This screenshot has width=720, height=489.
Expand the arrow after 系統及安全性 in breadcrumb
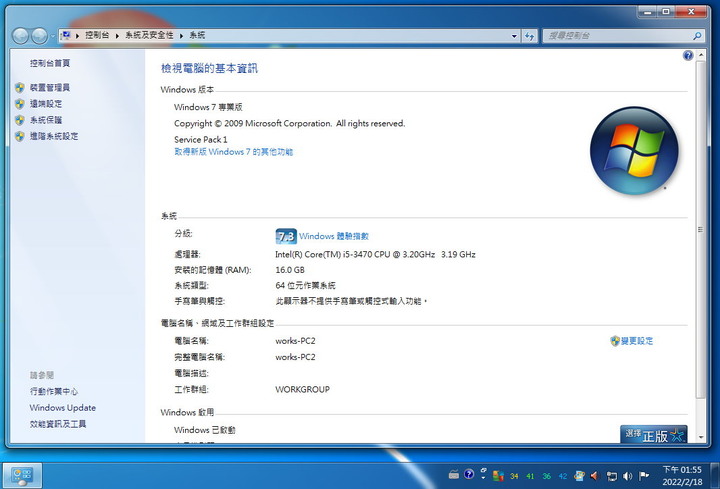click(x=181, y=35)
